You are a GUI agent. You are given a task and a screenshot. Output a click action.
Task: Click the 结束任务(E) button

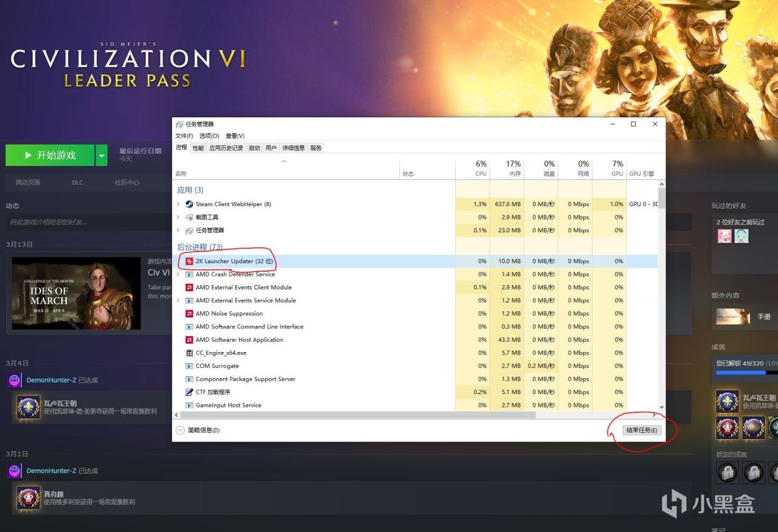[642, 430]
